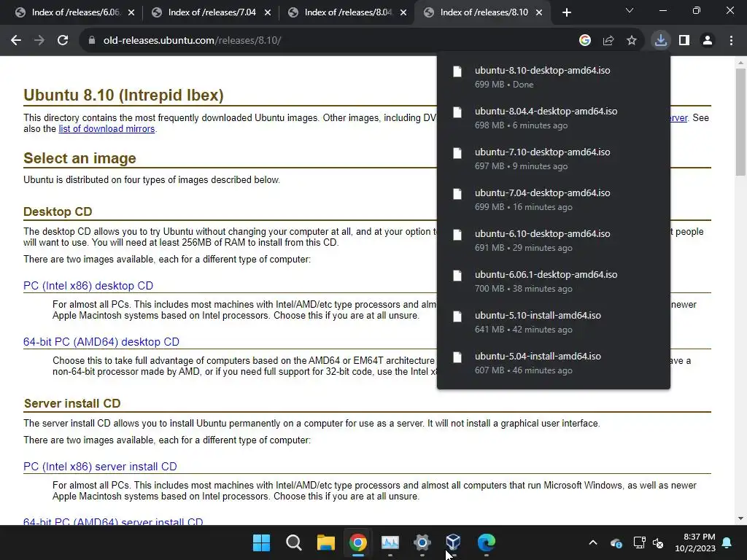
Task: Click file icon of ubuntu-7.04-desktop-amd64.iso
Action: pyautogui.click(x=457, y=194)
